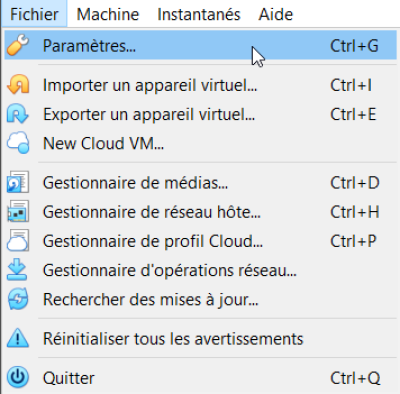The height and width of the screenshot is (394, 400).
Task: Click the cloud profile manager icon
Action: (18, 240)
